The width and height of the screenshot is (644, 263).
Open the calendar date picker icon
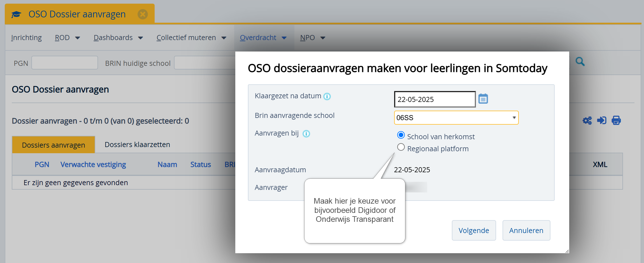pyautogui.click(x=483, y=99)
